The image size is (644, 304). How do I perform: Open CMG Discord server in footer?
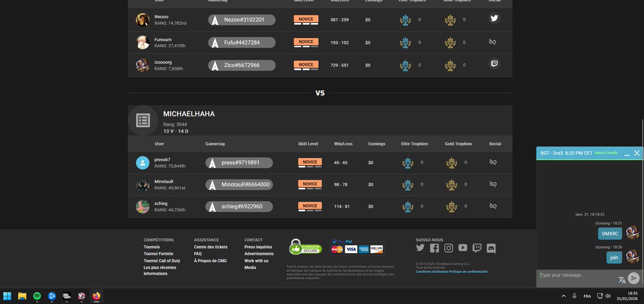click(x=491, y=248)
